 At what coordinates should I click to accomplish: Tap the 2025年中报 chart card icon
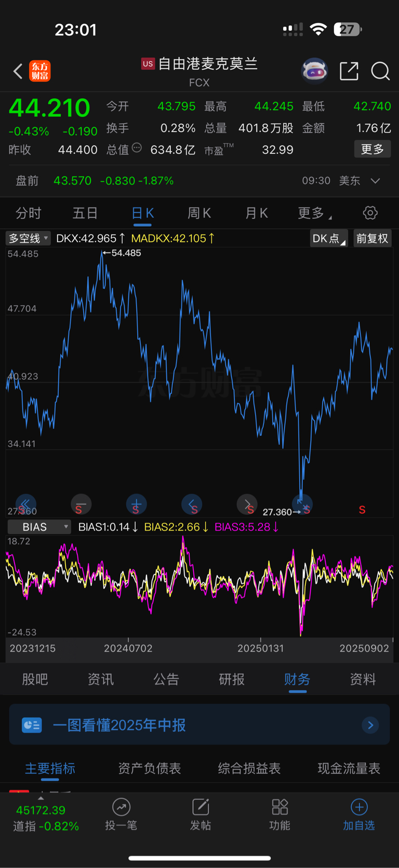32,725
